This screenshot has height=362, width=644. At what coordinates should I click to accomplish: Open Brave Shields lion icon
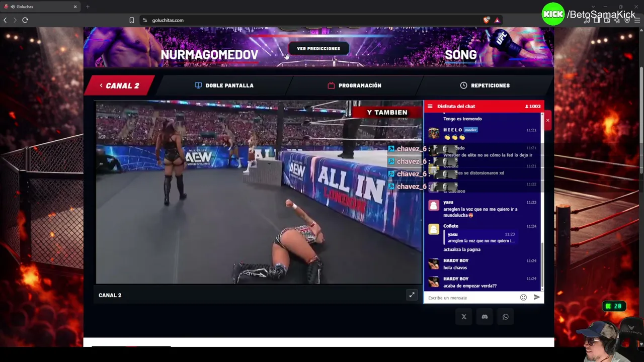pos(486,20)
